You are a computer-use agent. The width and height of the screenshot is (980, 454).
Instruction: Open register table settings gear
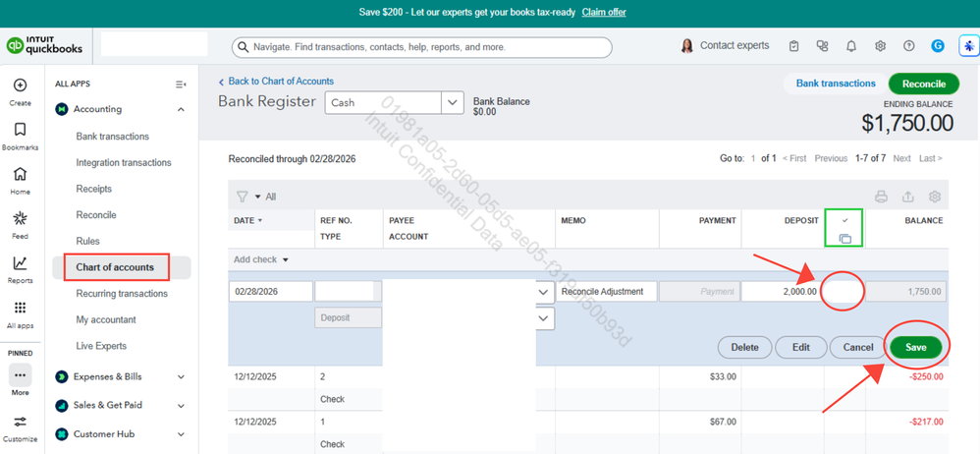click(x=935, y=197)
